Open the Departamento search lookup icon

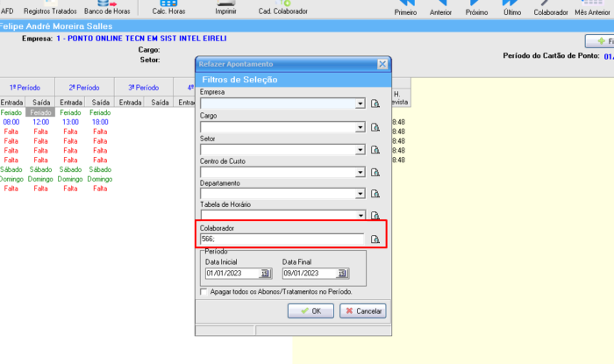(x=375, y=195)
